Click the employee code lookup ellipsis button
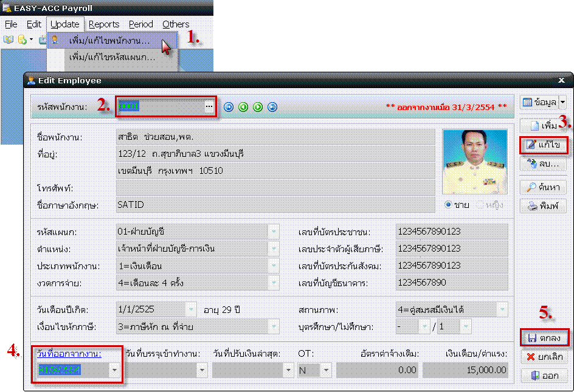 pyautogui.click(x=209, y=106)
